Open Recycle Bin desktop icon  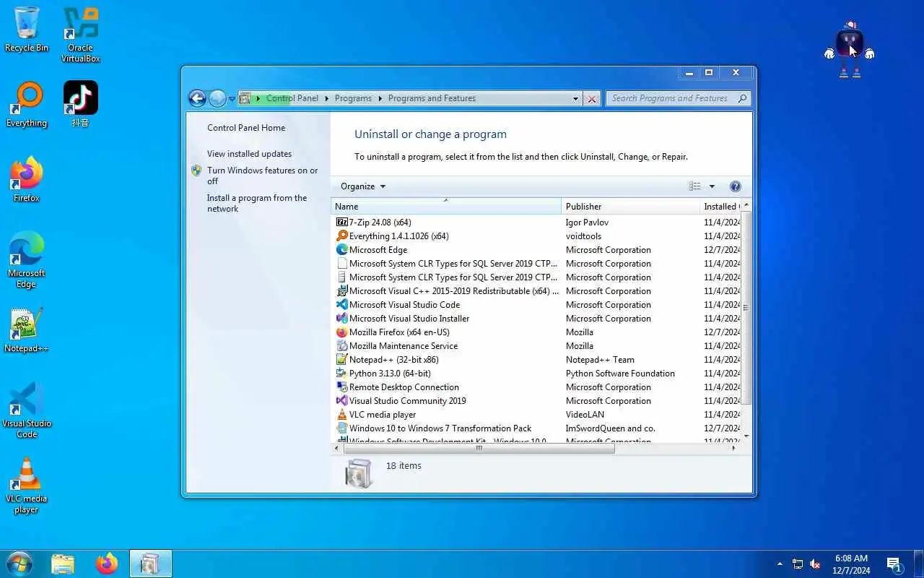(27, 30)
